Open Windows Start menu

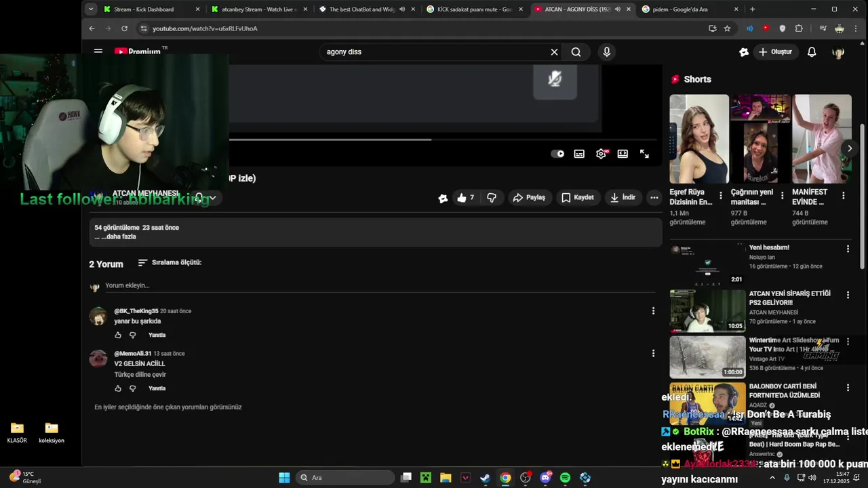coord(284,478)
